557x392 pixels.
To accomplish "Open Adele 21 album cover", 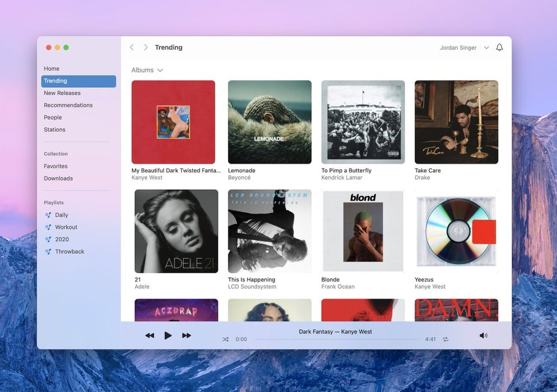I will [x=176, y=231].
